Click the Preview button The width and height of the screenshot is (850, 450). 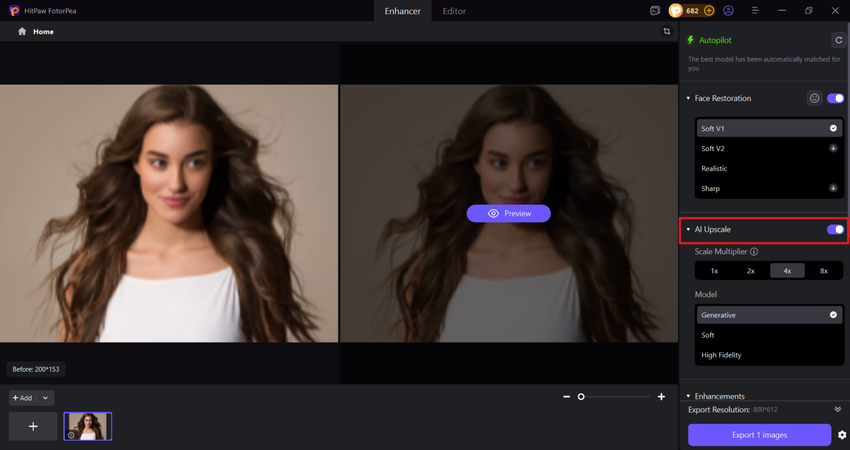(508, 214)
